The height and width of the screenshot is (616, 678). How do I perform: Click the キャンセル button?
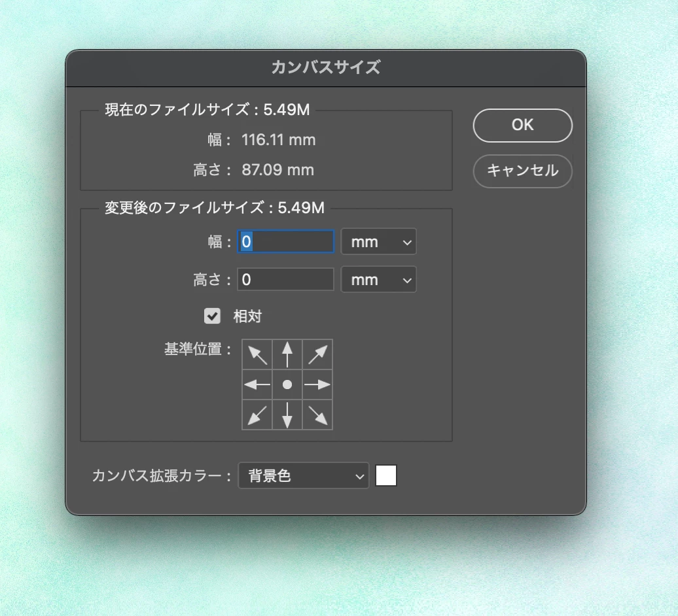pos(523,171)
